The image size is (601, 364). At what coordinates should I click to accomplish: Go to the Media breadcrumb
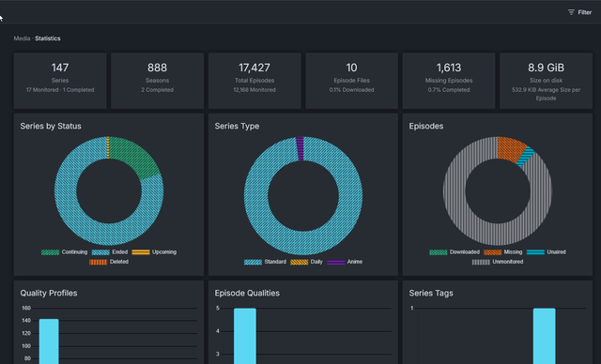(22, 38)
